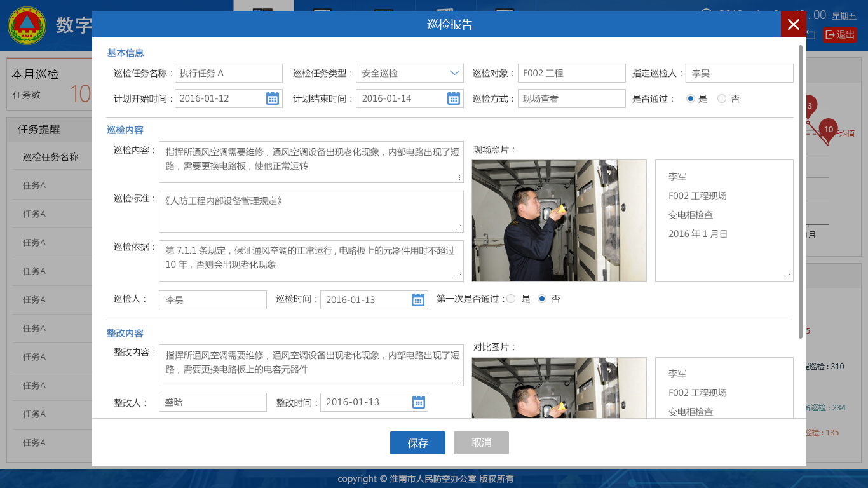Click into the 巡检标准 textarea
The height and width of the screenshot is (488, 868).
tap(311, 212)
